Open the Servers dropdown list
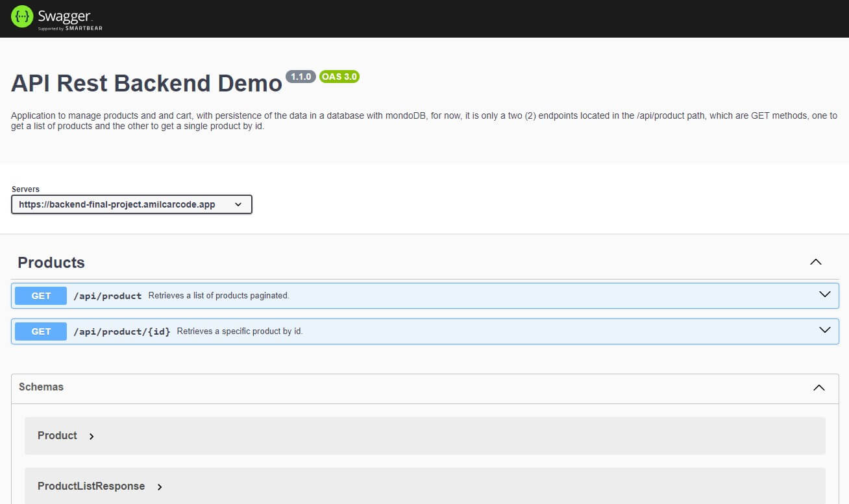The image size is (849, 504). pyautogui.click(x=131, y=204)
